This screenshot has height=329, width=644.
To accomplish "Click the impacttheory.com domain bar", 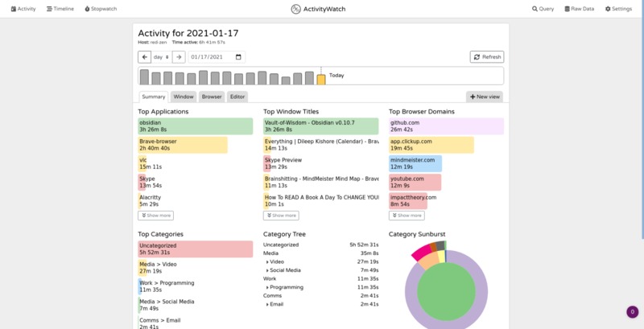I will coord(408,201).
